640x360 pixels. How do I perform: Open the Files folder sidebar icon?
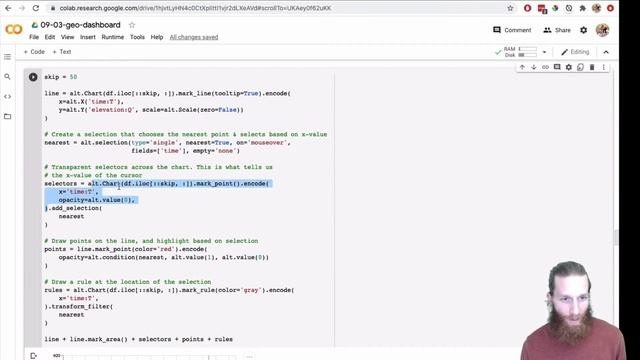pyautogui.click(x=7, y=116)
